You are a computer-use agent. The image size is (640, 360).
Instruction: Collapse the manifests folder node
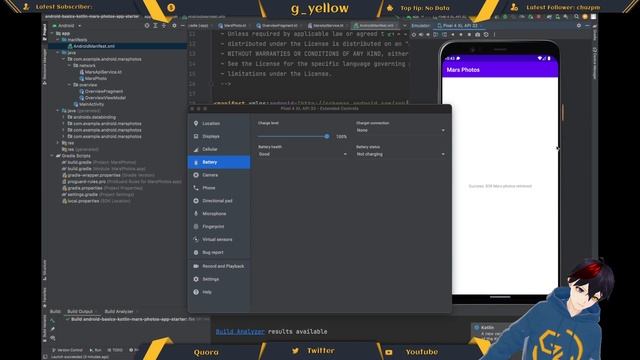58,40
